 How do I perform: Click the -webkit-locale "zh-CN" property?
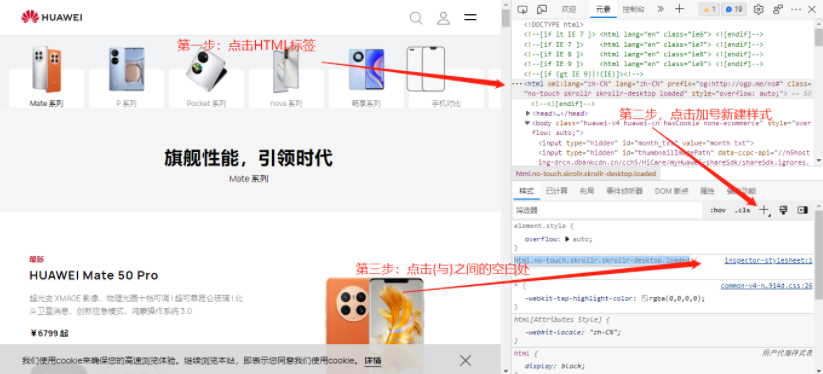tap(573, 332)
